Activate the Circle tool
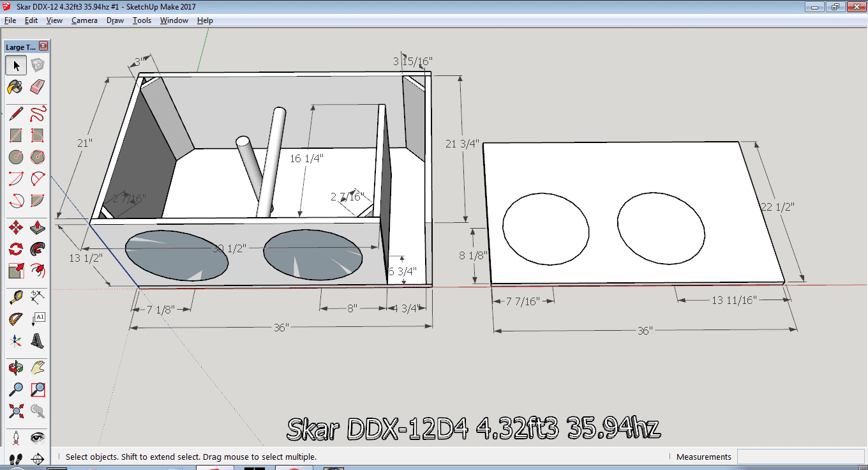The height and width of the screenshot is (470, 868). (x=16, y=156)
